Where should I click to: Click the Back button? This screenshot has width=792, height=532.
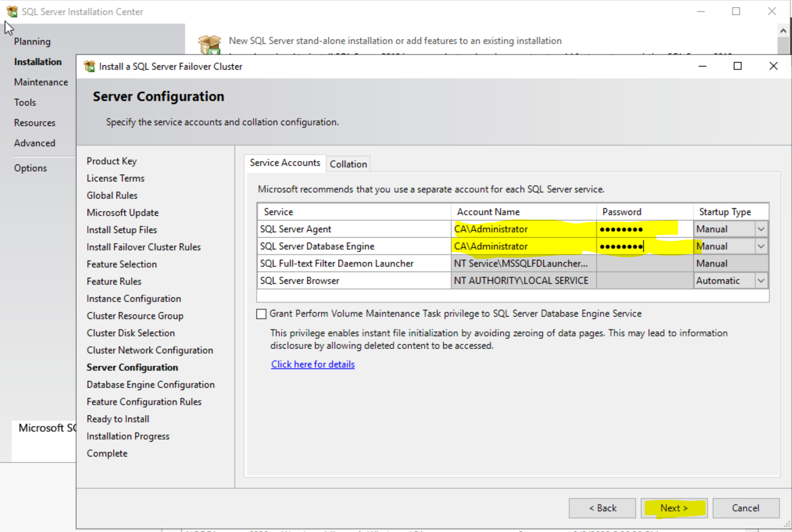click(x=602, y=508)
